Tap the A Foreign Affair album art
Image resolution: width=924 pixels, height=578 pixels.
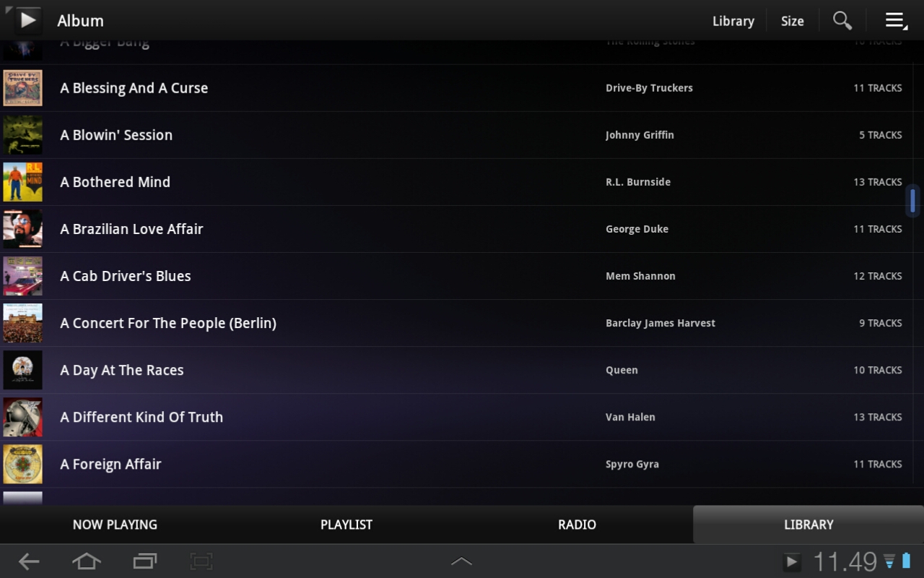(x=22, y=464)
